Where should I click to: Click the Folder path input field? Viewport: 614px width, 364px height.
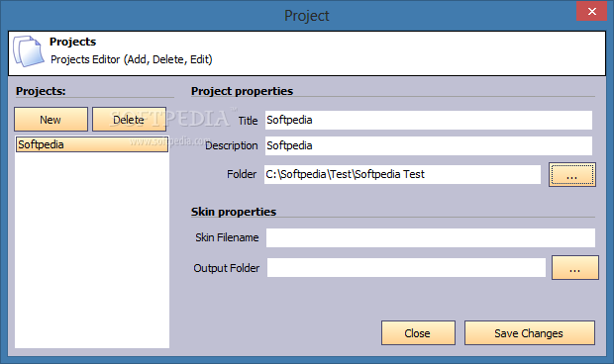(x=402, y=174)
